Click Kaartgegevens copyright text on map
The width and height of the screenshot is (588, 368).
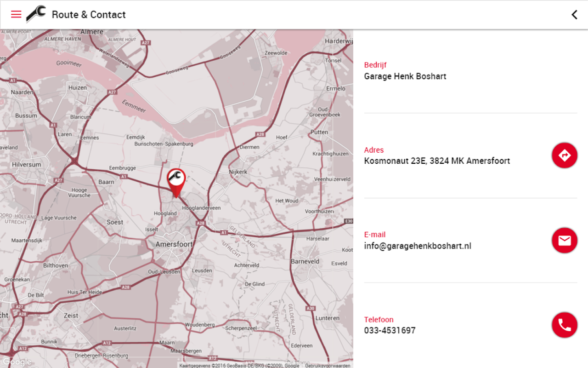239,366
